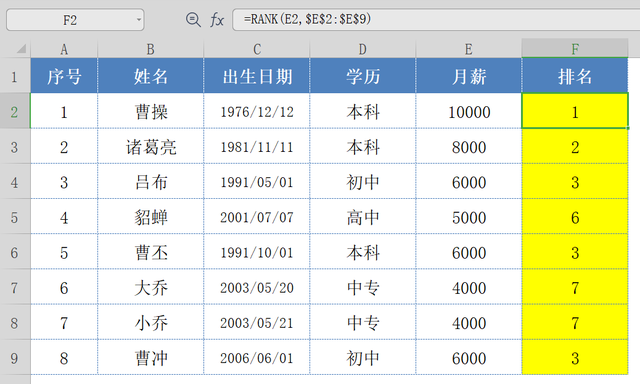This screenshot has height=384, width=640.
Task: Select column E header
Action: click(469, 49)
